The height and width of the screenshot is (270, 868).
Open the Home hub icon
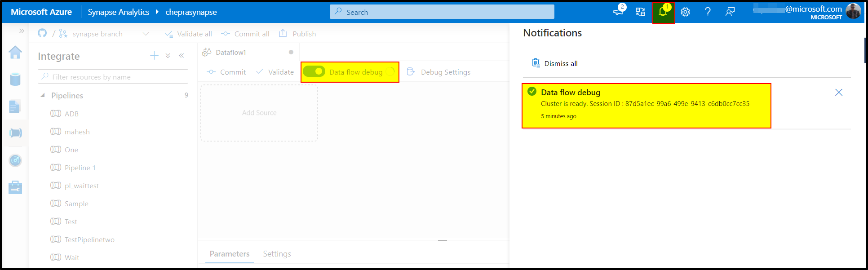[15, 53]
